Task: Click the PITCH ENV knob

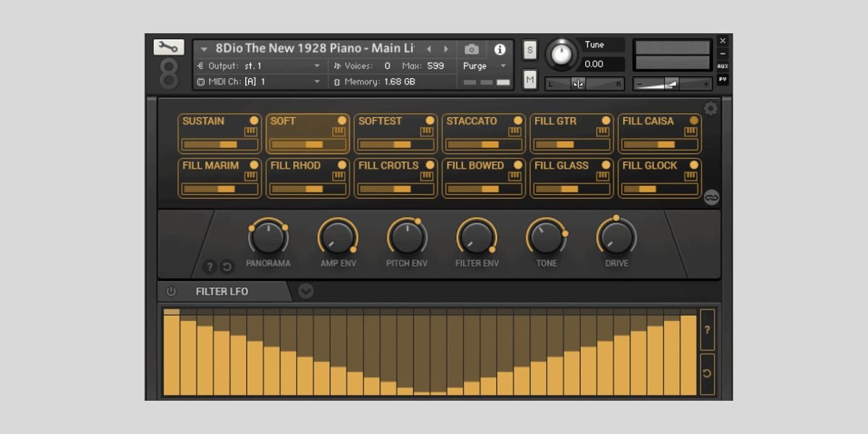Action: [407, 237]
